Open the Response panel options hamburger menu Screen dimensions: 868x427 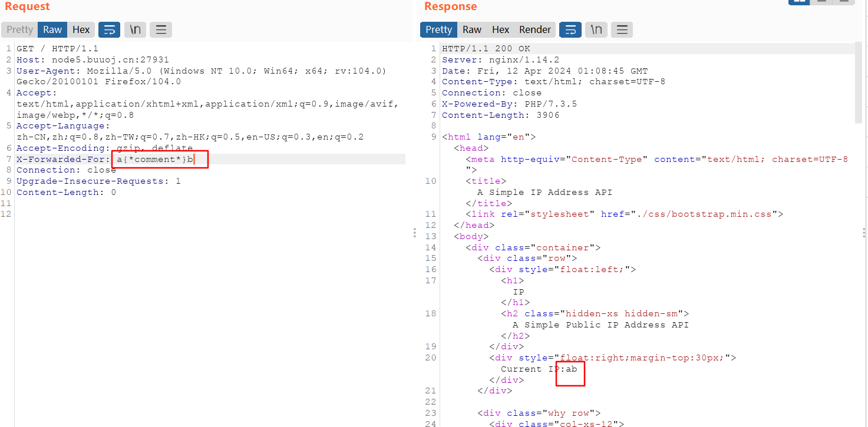point(622,29)
